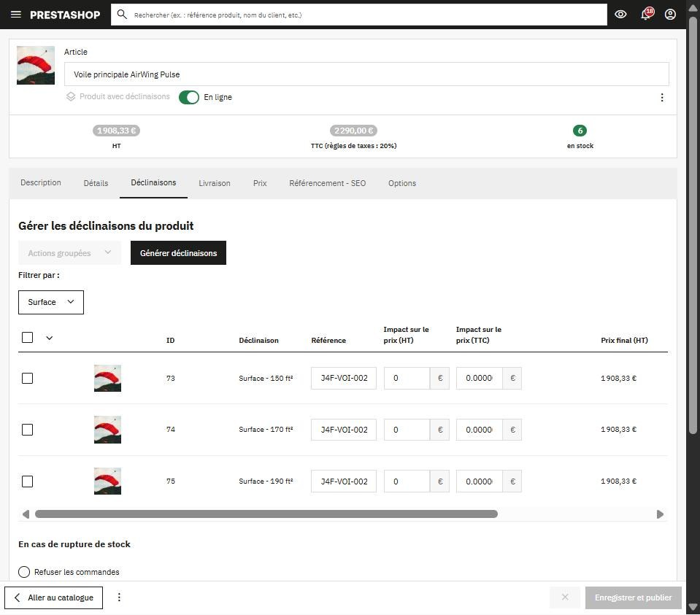This screenshot has width=700, height=615.
Task: Edit reference field for Surface - 190 ft²
Action: pyautogui.click(x=344, y=481)
